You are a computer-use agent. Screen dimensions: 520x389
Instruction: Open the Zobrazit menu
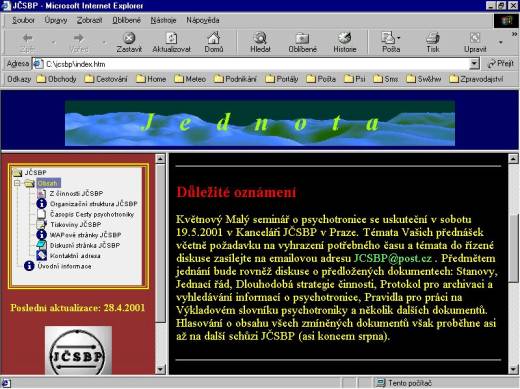pyautogui.click(x=89, y=20)
